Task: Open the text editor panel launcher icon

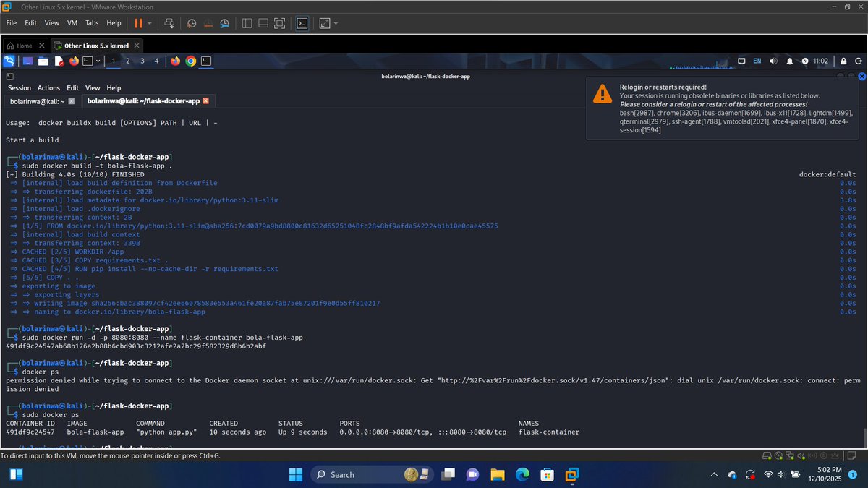Action: pyautogui.click(x=59, y=61)
